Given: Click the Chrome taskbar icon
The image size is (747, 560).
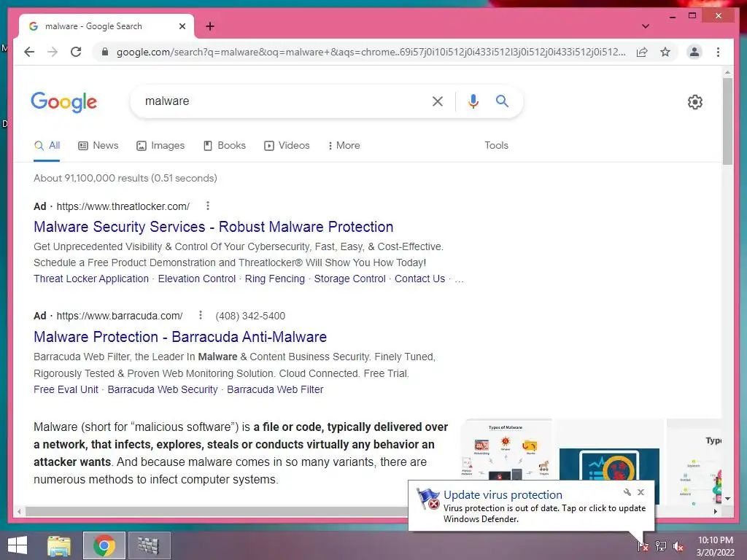Looking at the screenshot, I should click(x=104, y=545).
